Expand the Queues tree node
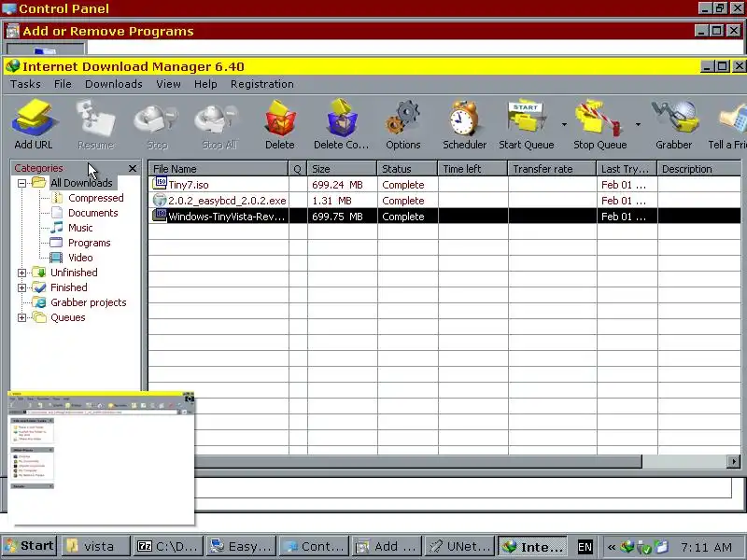This screenshot has width=747, height=560. click(x=21, y=317)
